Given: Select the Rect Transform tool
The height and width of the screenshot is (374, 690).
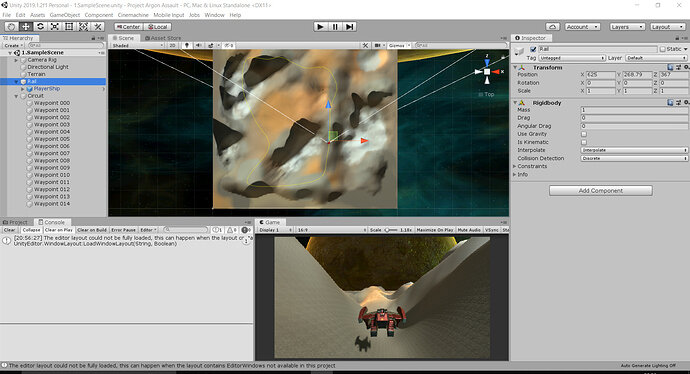Looking at the screenshot, I should pyautogui.click(x=69, y=27).
